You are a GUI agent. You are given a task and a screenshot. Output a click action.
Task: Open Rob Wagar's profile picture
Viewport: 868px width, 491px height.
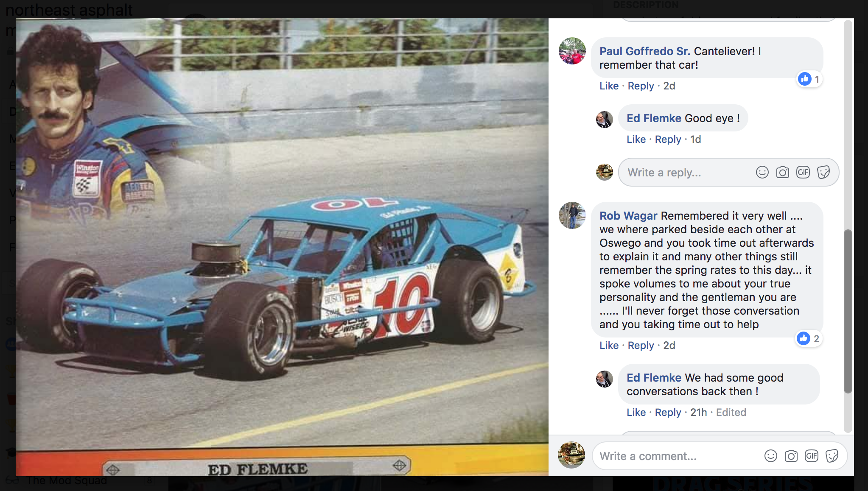[x=572, y=215]
